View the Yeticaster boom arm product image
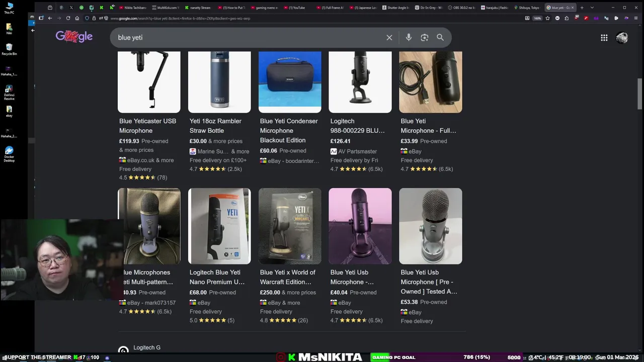Image resolution: width=644 pixels, height=362 pixels. click(149, 82)
